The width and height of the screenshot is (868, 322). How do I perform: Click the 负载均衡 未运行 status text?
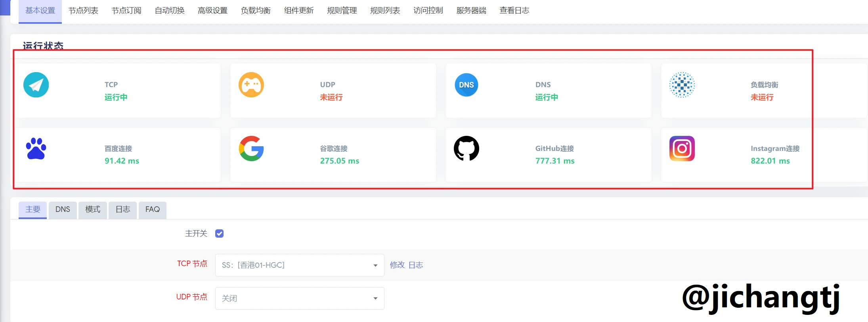pyautogui.click(x=762, y=97)
